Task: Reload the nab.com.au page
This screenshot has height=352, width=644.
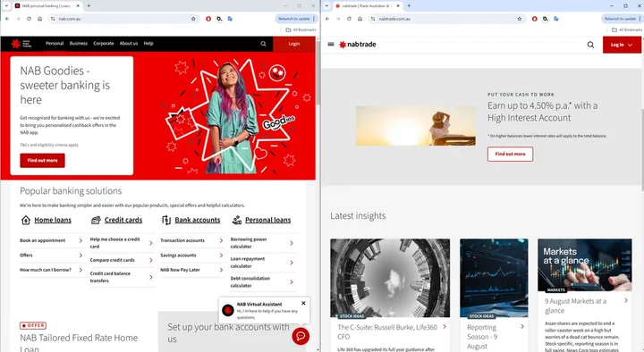Action: pos(29,19)
